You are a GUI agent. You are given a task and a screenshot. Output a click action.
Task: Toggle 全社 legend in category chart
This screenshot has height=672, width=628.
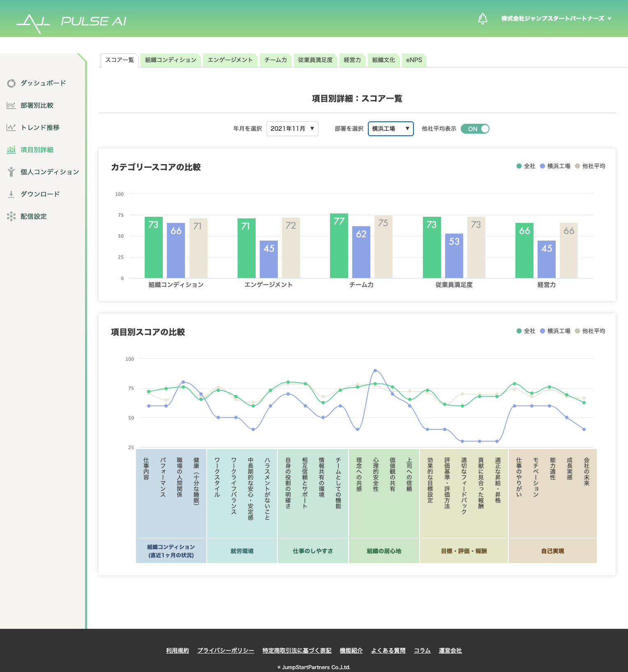(526, 166)
